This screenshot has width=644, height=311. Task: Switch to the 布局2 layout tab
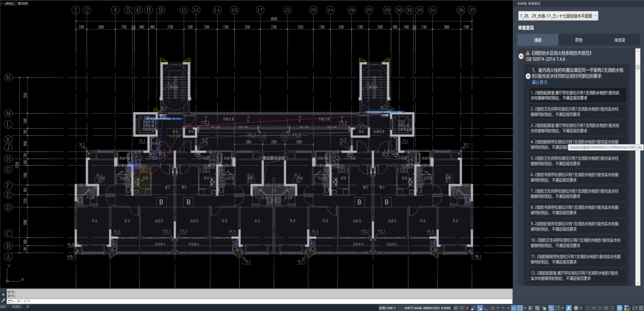pyautogui.click(x=18, y=307)
